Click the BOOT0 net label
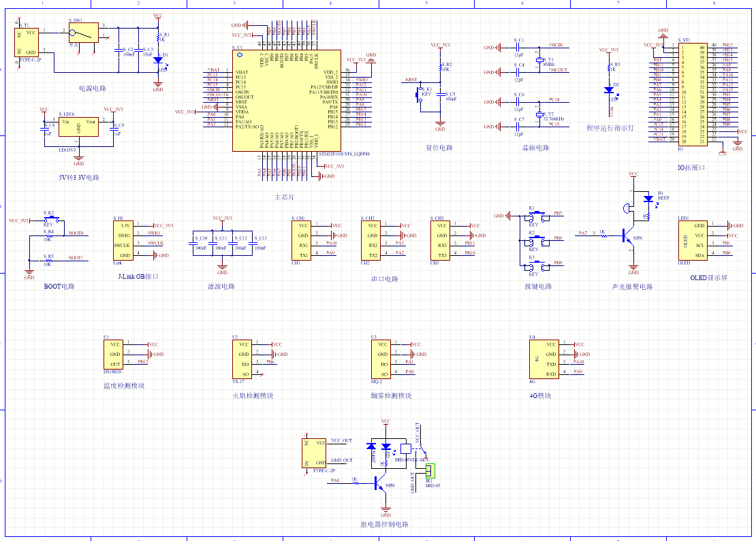The height and width of the screenshot is (541, 756). 76,233
